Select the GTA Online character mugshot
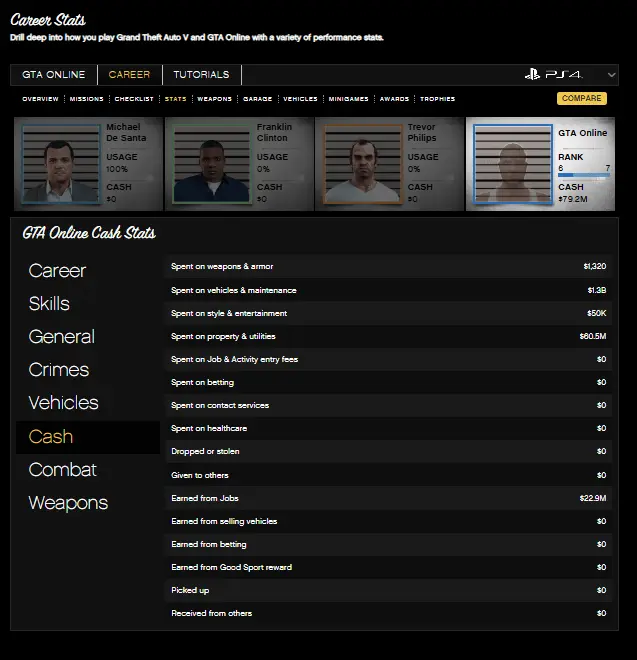The image size is (637, 660). (x=512, y=164)
